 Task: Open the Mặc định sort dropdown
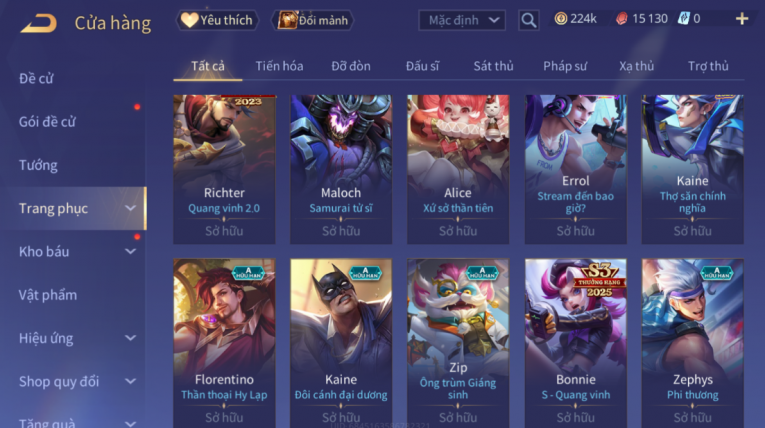click(462, 20)
